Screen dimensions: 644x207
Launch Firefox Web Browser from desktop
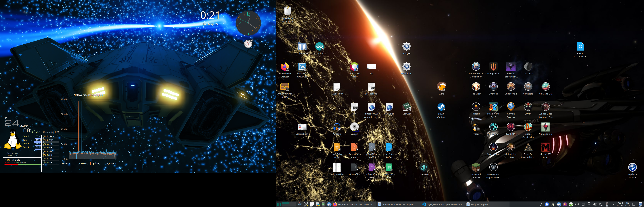click(284, 67)
